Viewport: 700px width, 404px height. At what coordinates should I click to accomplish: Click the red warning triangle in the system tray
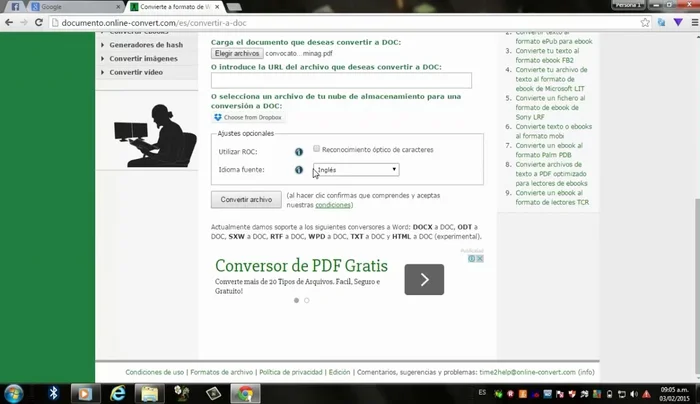pos(646,394)
